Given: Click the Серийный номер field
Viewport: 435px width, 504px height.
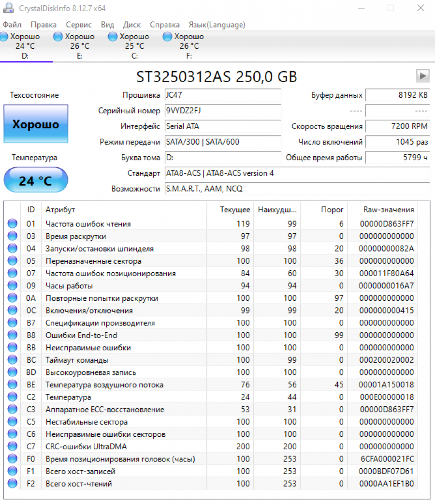Looking at the screenshot, I should pos(222,111).
